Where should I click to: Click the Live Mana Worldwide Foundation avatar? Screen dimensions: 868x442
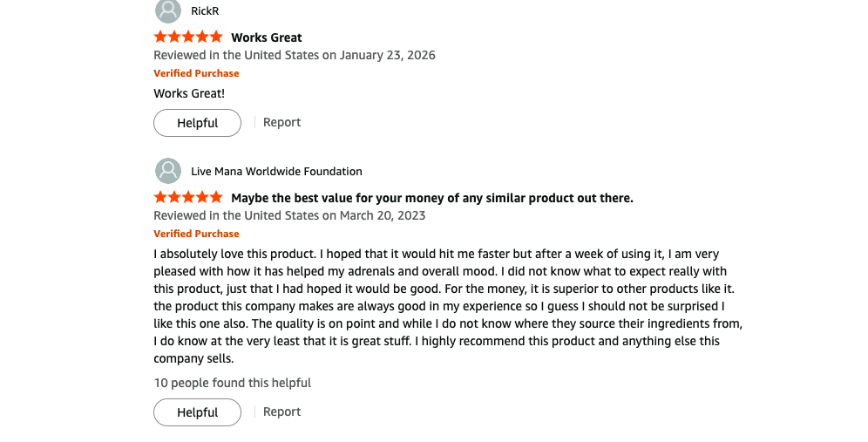tap(168, 171)
